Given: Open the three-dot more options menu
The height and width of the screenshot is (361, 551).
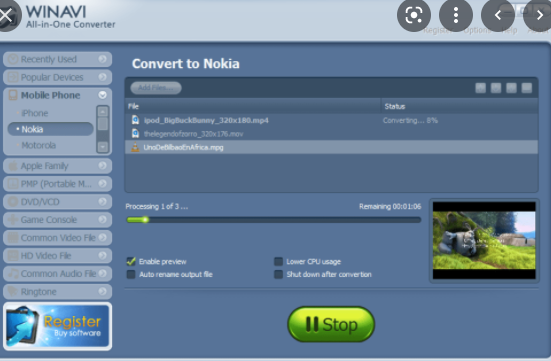Looking at the screenshot, I should (x=456, y=15).
